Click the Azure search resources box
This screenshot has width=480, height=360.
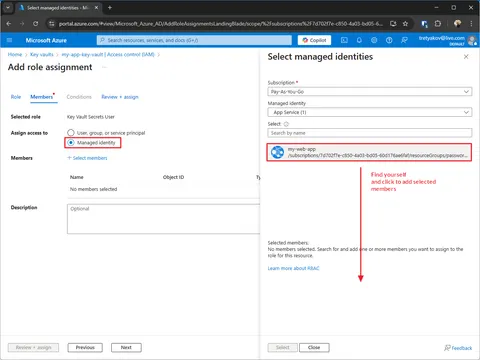[x=194, y=40]
